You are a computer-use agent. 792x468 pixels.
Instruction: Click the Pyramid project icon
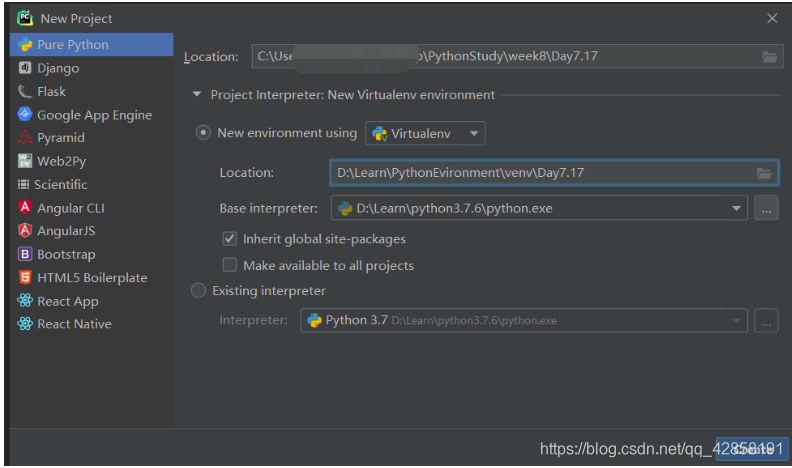pos(25,137)
